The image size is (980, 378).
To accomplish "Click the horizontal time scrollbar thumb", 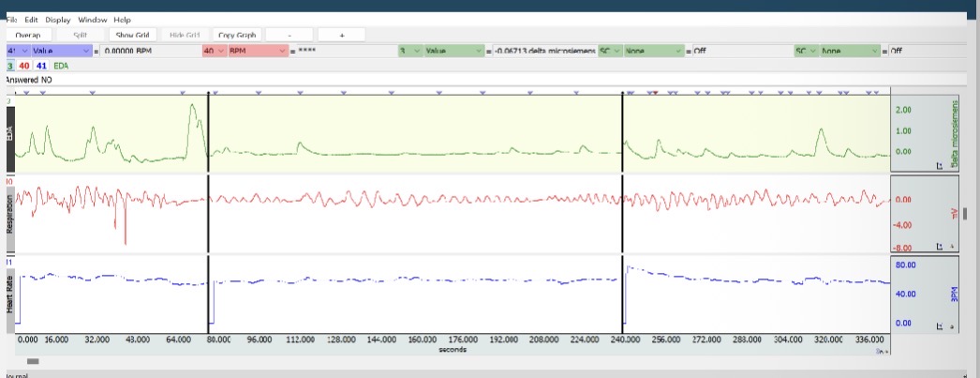I will coord(33,360).
